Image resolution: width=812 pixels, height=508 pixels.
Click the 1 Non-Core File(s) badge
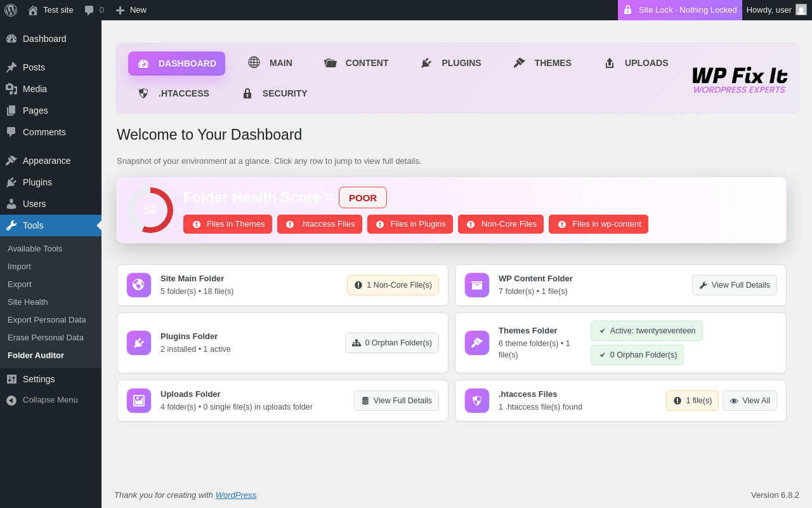click(x=393, y=285)
